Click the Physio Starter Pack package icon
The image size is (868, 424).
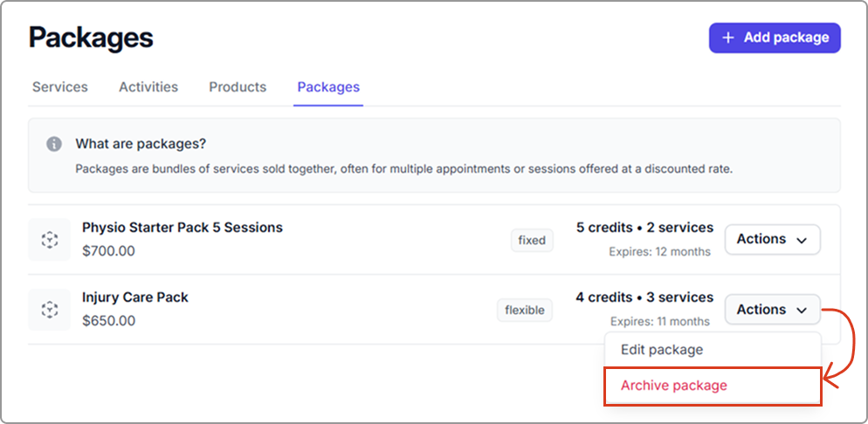pyautogui.click(x=50, y=239)
